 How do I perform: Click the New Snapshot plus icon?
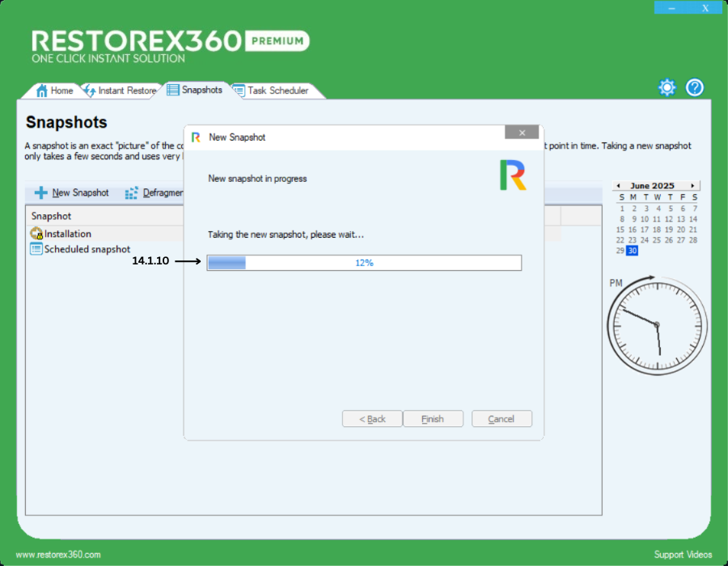coord(40,193)
